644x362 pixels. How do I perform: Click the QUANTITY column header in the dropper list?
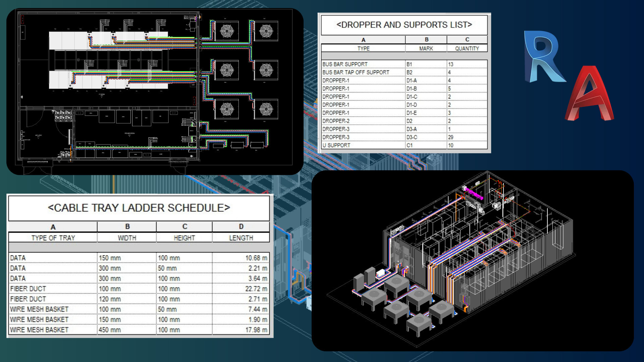click(467, 48)
